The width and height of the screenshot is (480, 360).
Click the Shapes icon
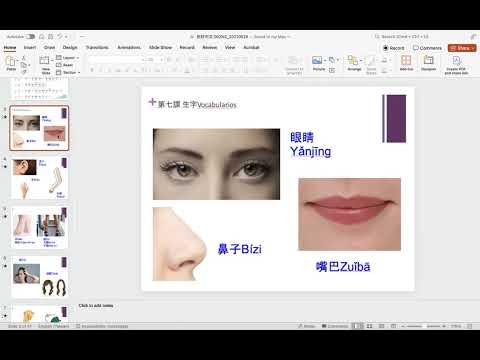click(x=332, y=60)
